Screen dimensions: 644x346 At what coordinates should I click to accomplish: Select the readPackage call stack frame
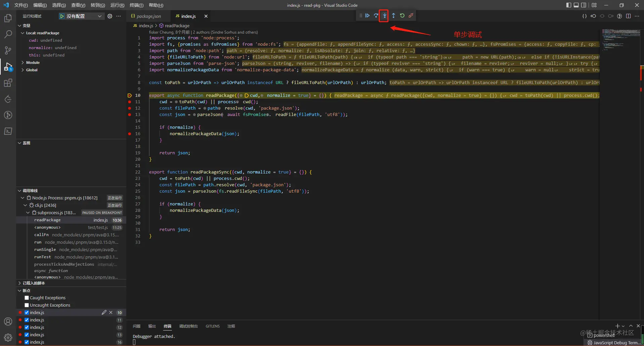(48, 220)
